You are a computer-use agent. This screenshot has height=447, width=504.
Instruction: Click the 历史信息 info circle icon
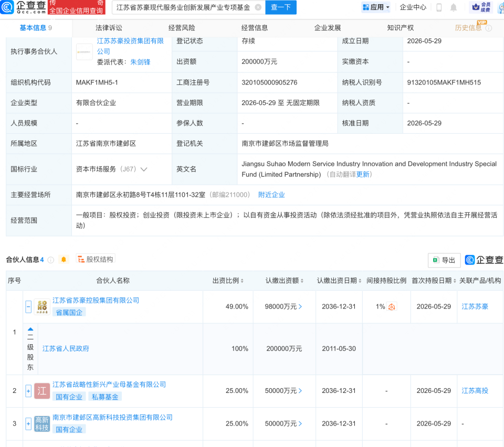(489, 28)
